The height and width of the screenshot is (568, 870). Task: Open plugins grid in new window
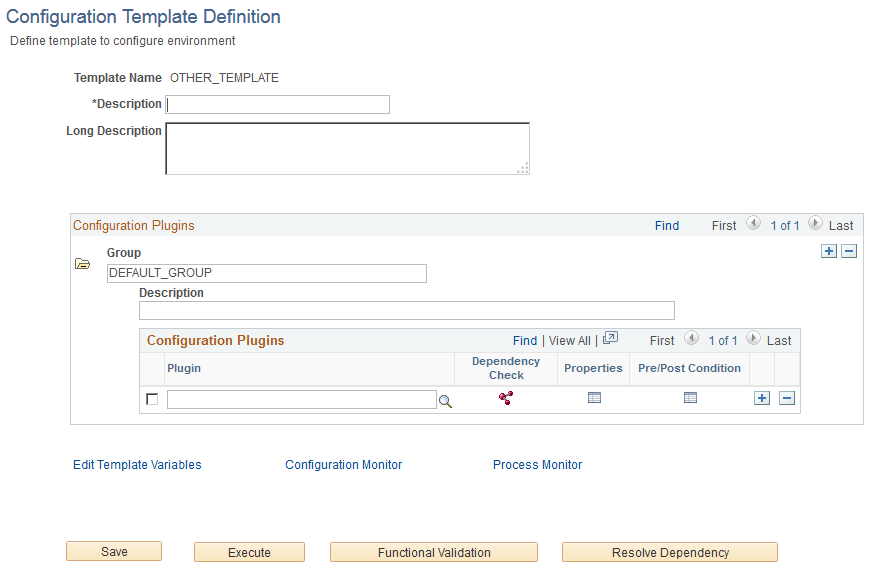click(610, 338)
